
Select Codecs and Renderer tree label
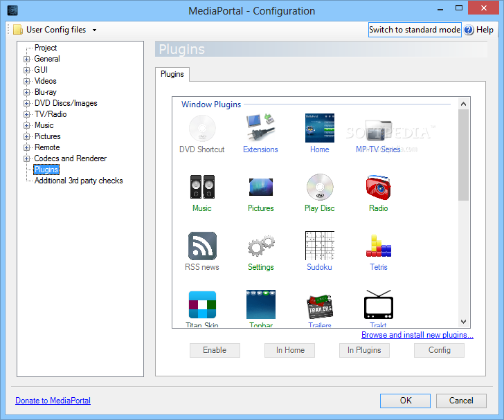[71, 158]
